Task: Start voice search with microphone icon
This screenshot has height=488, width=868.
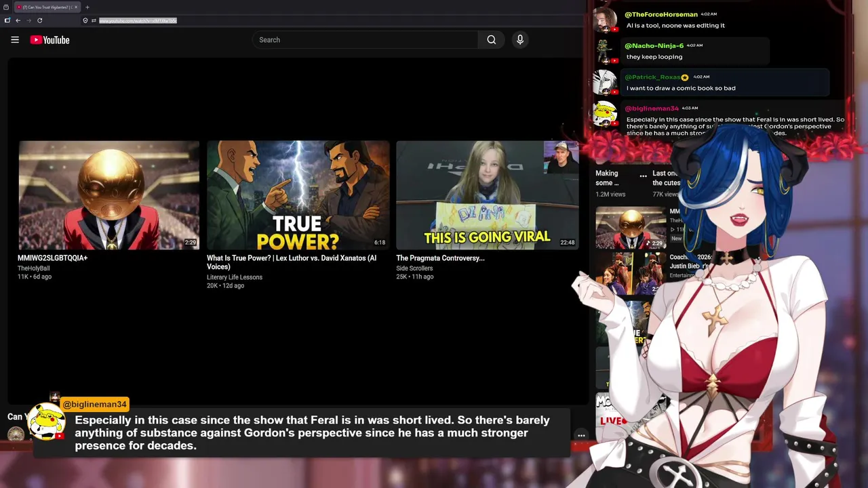Action: click(520, 40)
